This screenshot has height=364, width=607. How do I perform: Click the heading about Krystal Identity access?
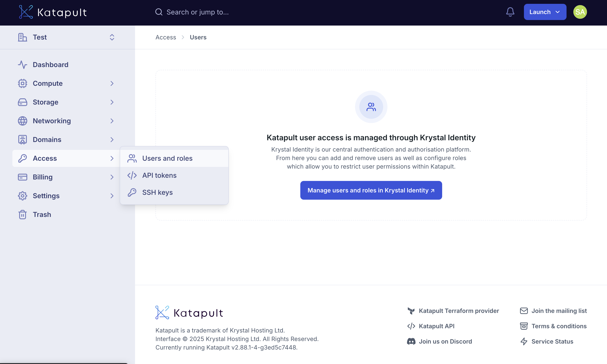pyautogui.click(x=371, y=138)
